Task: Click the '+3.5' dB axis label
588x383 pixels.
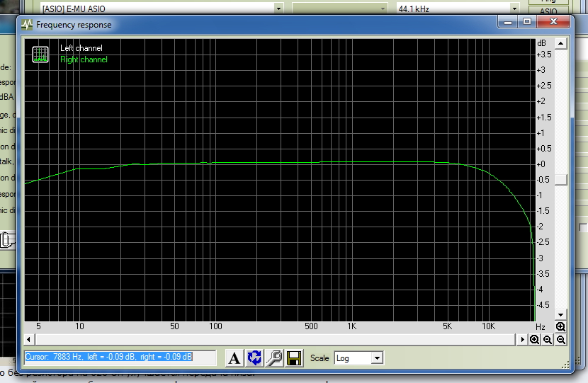Action: [x=544, y=55]
